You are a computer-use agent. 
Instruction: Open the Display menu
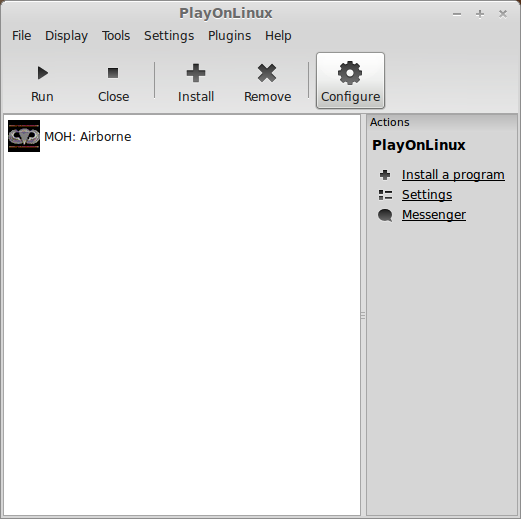67,36
